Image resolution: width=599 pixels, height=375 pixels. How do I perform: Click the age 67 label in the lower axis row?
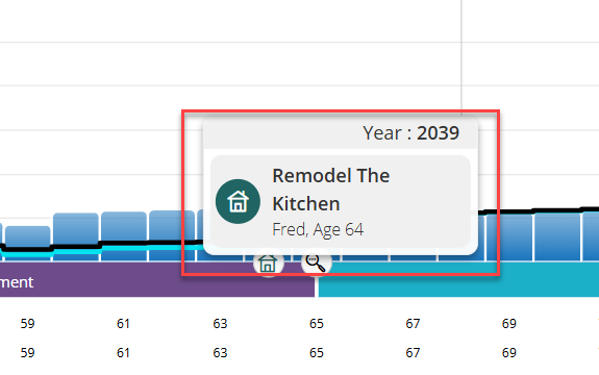[x=413, y=352]
